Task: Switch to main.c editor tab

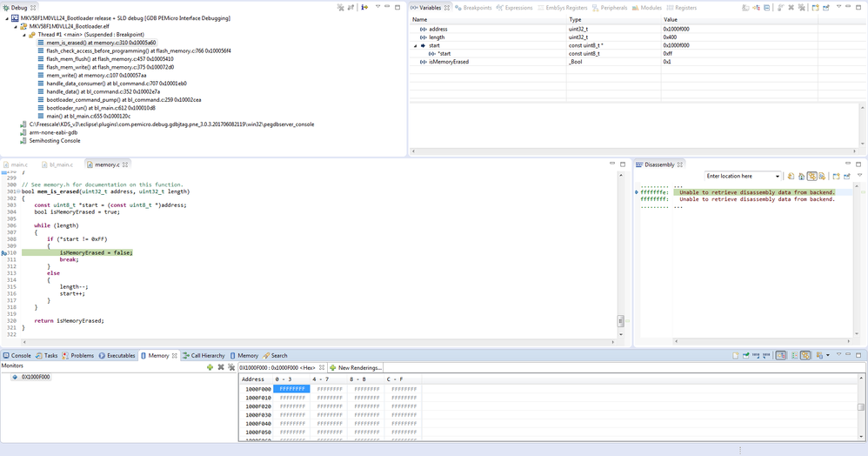Action: coord(16,164)
